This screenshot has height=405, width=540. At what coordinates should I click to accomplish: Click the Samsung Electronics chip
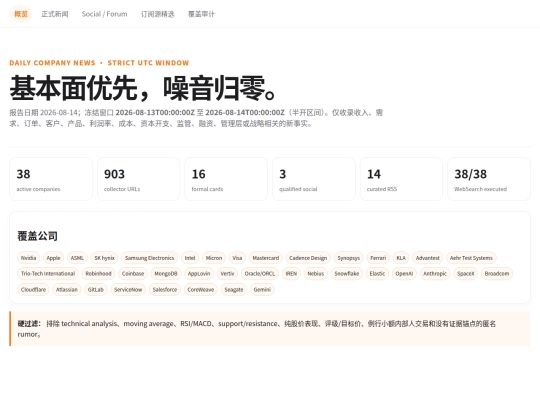pyautogui.click(x=149, y=258)
